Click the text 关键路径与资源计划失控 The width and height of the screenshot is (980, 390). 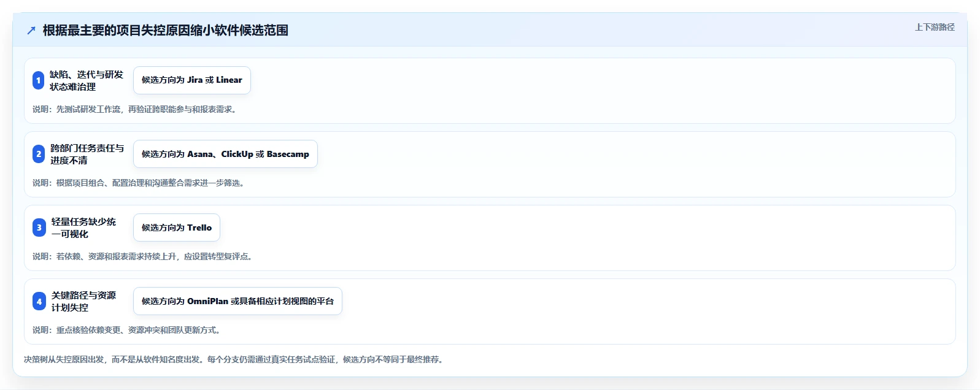tap(83, 301)
